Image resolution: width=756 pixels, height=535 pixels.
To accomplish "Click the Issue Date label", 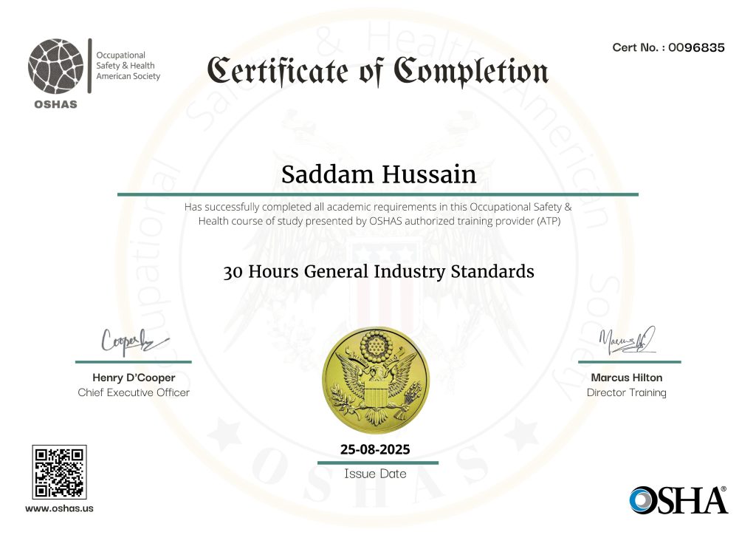I will click(375, 474).
